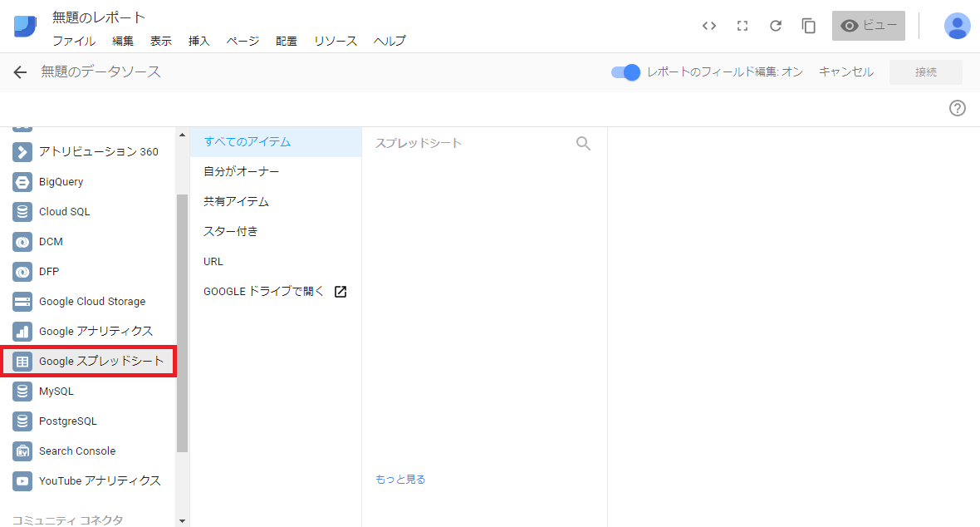Screen dimensions: 980x527
Task: Select the Google アナリティクス label
Action: (x=96, y=331)
